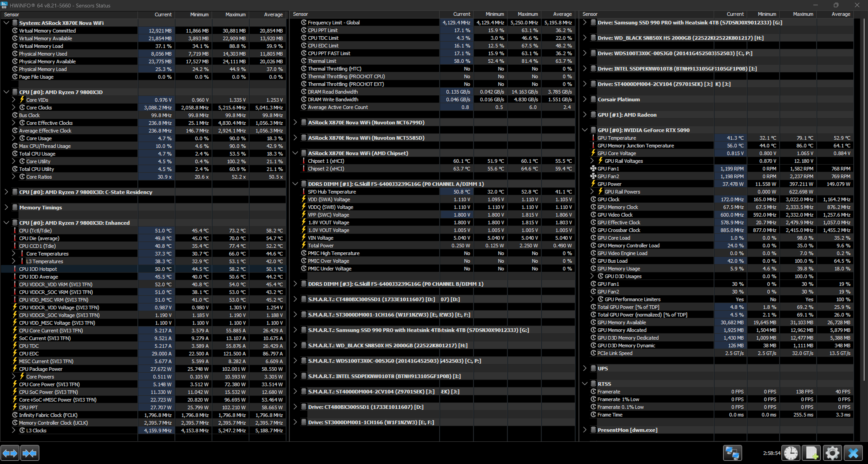This screenshot has height=464, width=868.
Task: Click the shrink sensor columns arrows button
Action: point(30,453)
